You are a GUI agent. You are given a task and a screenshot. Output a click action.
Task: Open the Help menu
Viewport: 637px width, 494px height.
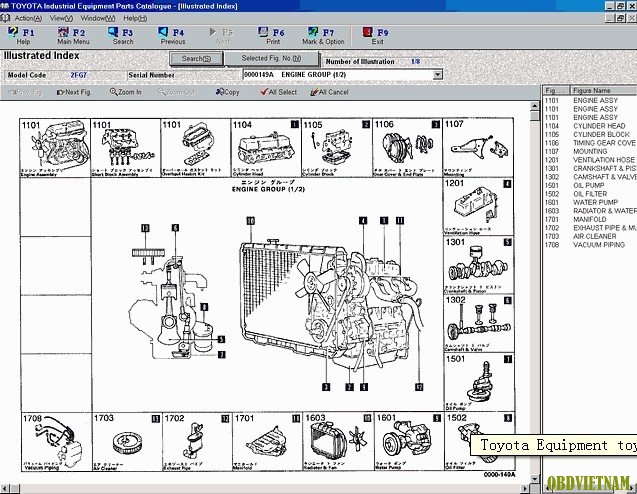(135, 18)
